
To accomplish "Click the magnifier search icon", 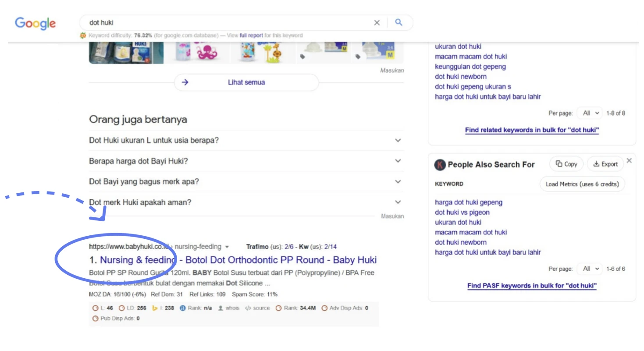I will [398, 22].
